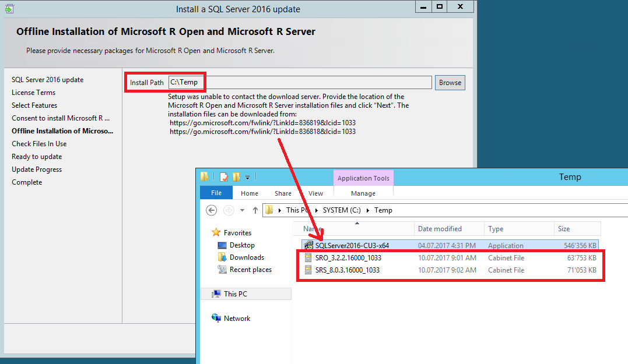Open the Recent locations dropdown arrow

pyautogui.click(x=242, y=210)
